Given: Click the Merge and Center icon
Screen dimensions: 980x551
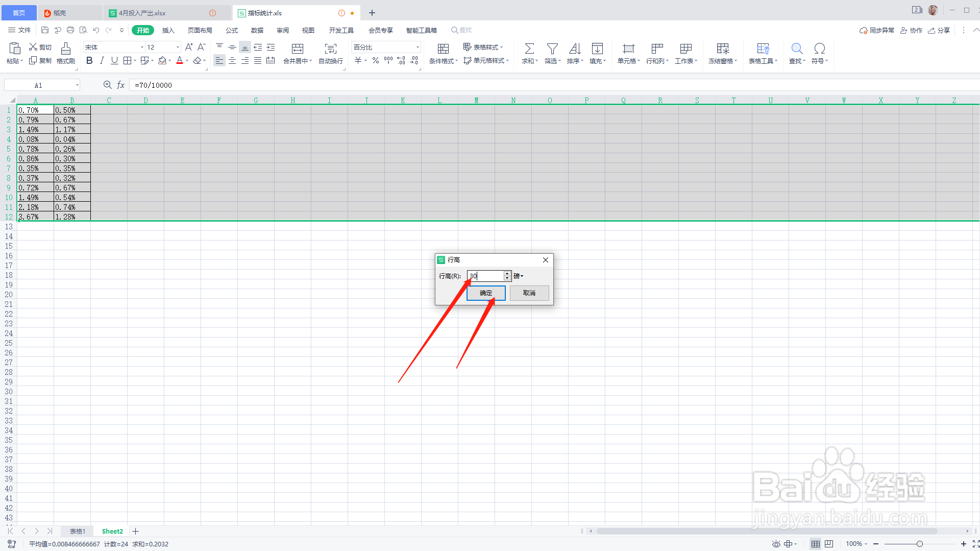Looking at the screenshot, I should point(297,49).
